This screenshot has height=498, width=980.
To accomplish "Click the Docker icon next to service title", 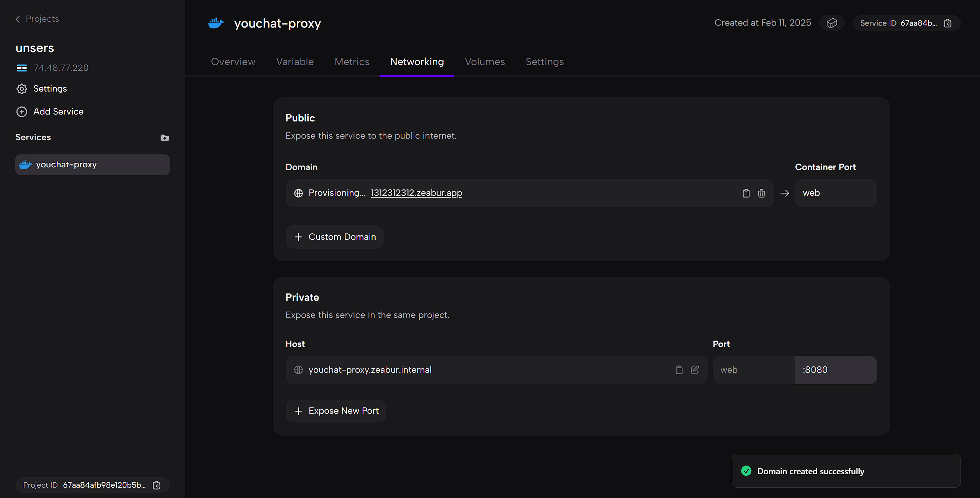I will point(216,23).
